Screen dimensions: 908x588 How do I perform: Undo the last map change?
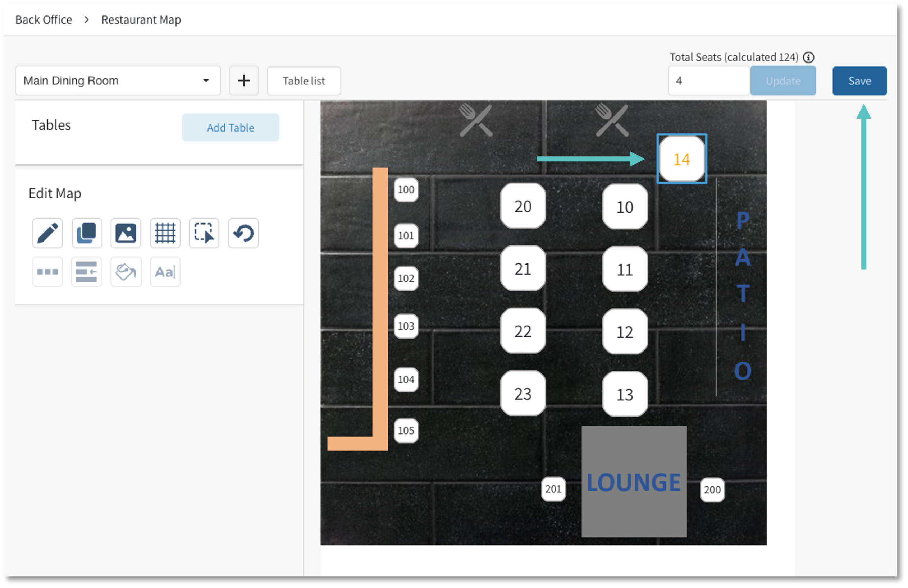coord(243,233)
